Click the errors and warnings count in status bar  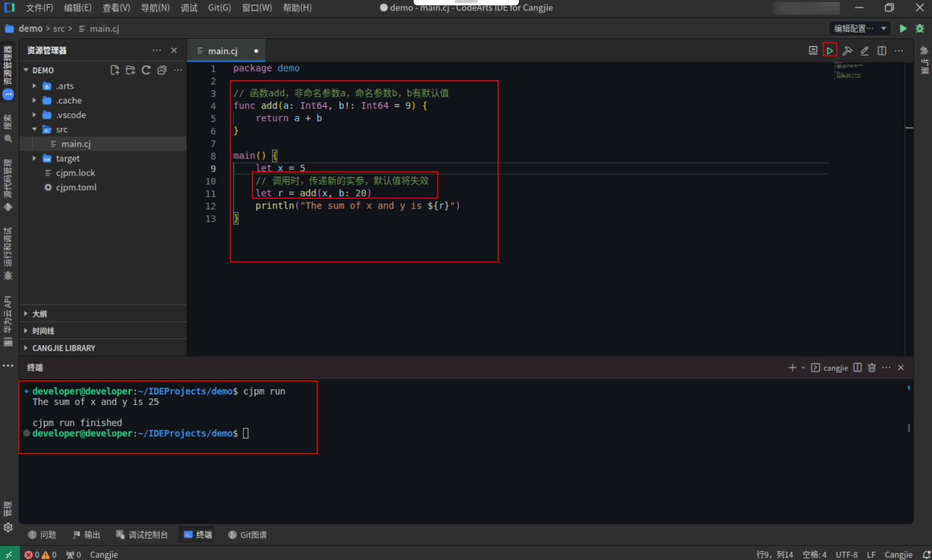(40, 555)
